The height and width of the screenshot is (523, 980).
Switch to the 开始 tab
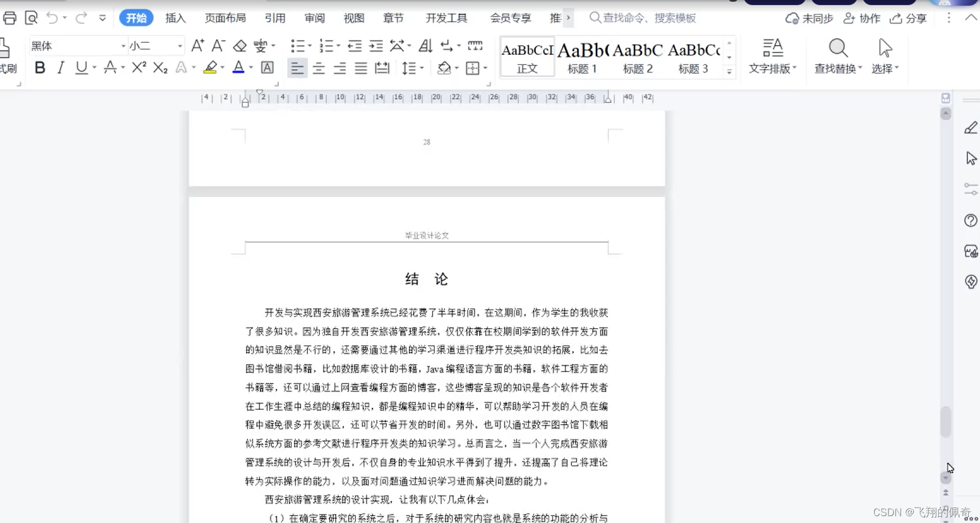tap(136, 18)
